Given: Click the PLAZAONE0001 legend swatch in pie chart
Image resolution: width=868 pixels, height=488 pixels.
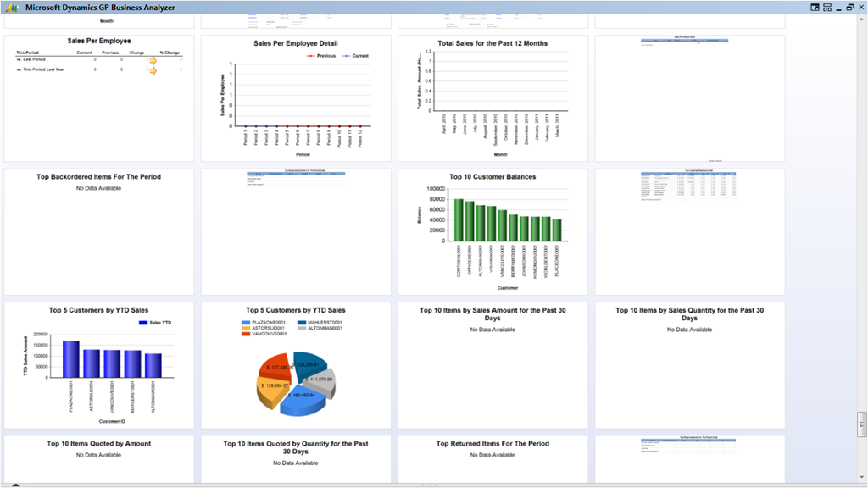Looking at the screenshot, I should click(246, 323).
